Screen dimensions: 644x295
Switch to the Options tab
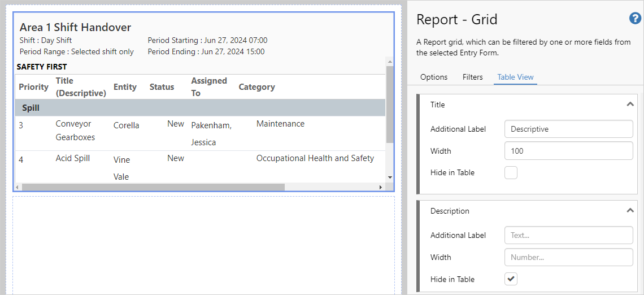(x=434, y=77)
